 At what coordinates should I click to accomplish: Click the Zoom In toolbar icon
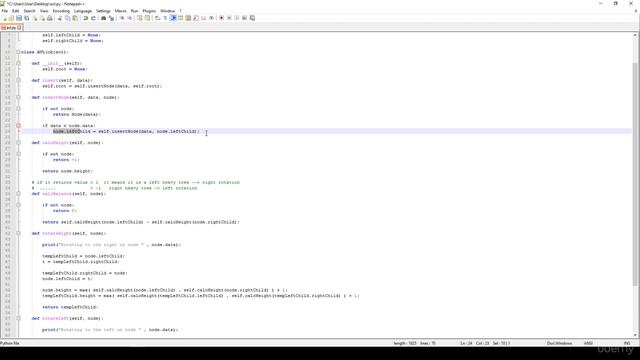tap(122, 18)
